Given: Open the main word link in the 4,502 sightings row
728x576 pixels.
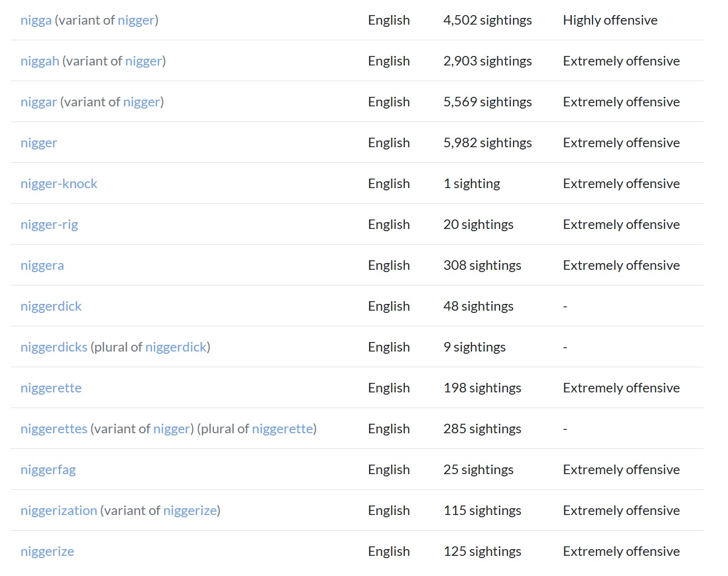Looking at the screenshot, I should 36,21.
